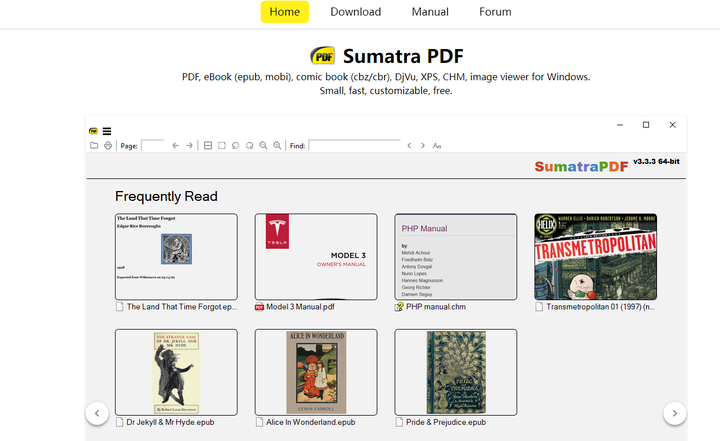Click the Page number input field
This screenshot has height=441, width=720.
152,146
